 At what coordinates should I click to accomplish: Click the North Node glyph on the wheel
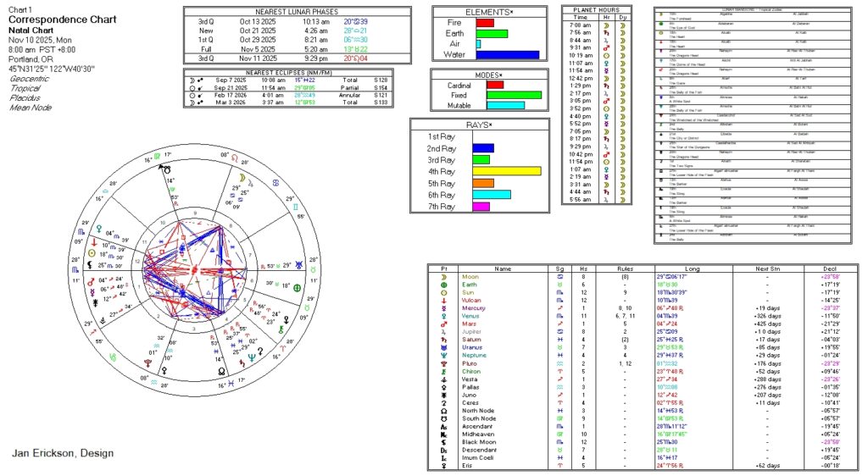[x=220, y=371]
